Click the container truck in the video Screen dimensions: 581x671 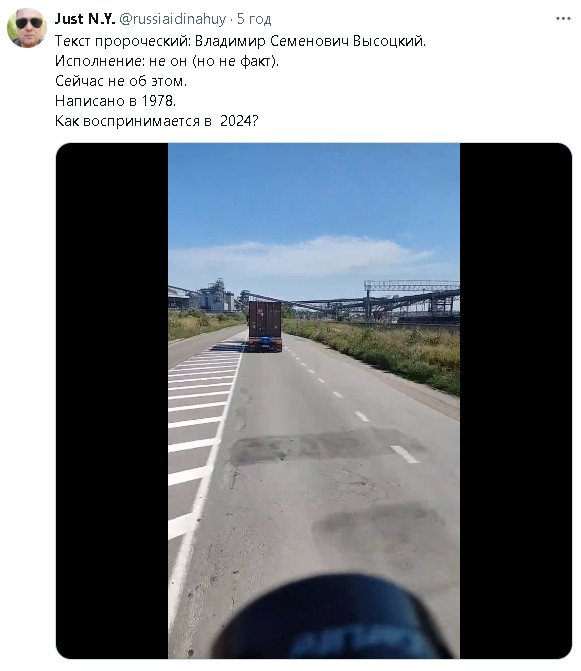pyautogui.click(x=265, y=326)
